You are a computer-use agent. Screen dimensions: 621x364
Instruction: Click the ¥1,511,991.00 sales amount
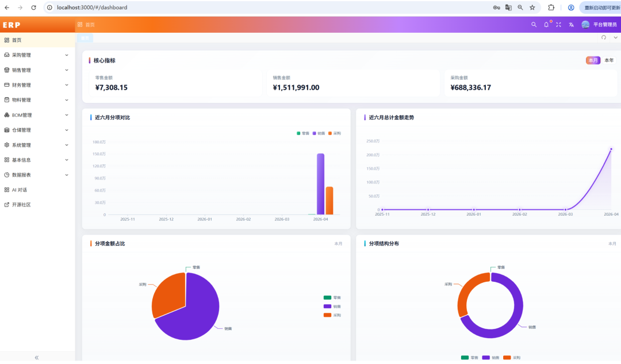tap(296, 87)
